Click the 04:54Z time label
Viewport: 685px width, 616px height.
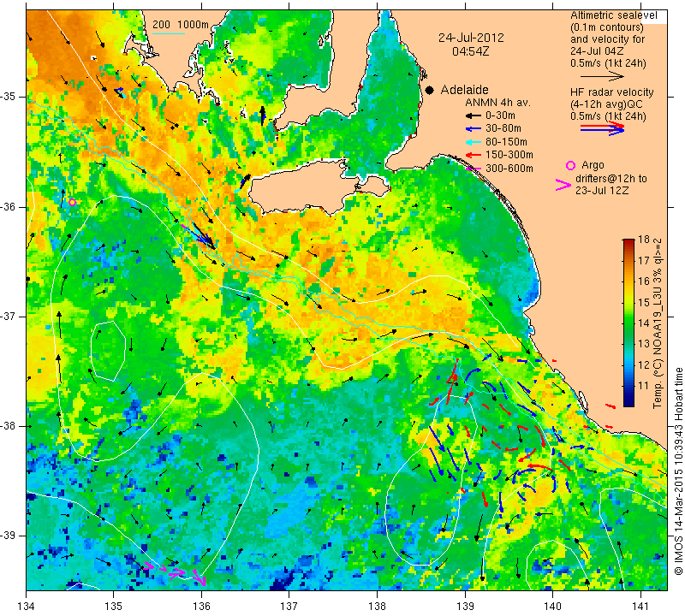470,51
